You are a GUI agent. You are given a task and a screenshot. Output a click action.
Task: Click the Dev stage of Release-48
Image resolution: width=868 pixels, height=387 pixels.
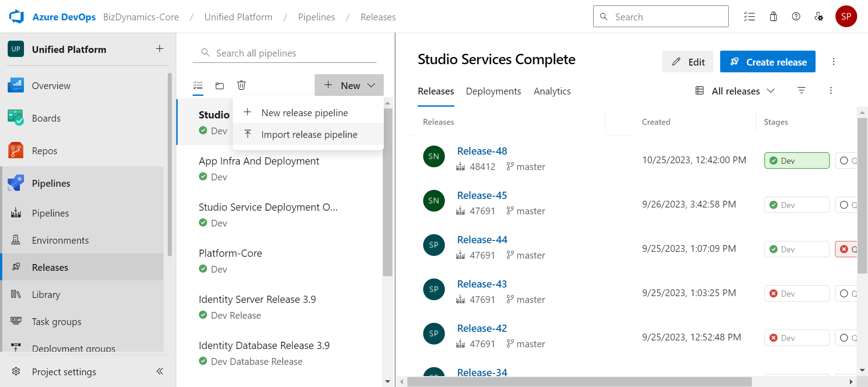[797, 160]
